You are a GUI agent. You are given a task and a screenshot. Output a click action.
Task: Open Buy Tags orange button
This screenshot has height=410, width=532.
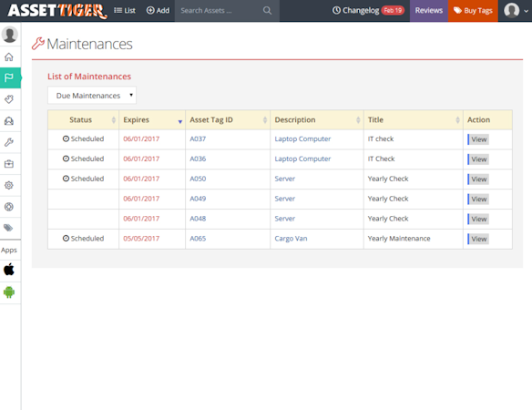pos(473,11)
